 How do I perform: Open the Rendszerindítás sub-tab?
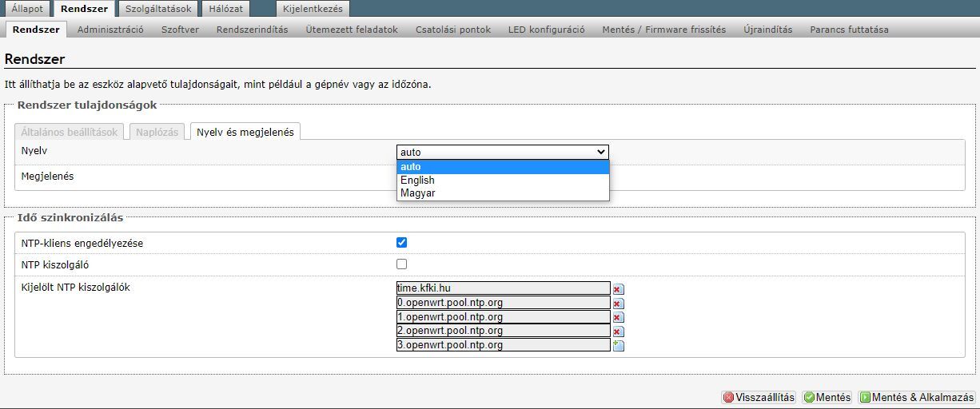tap(252, 30)
